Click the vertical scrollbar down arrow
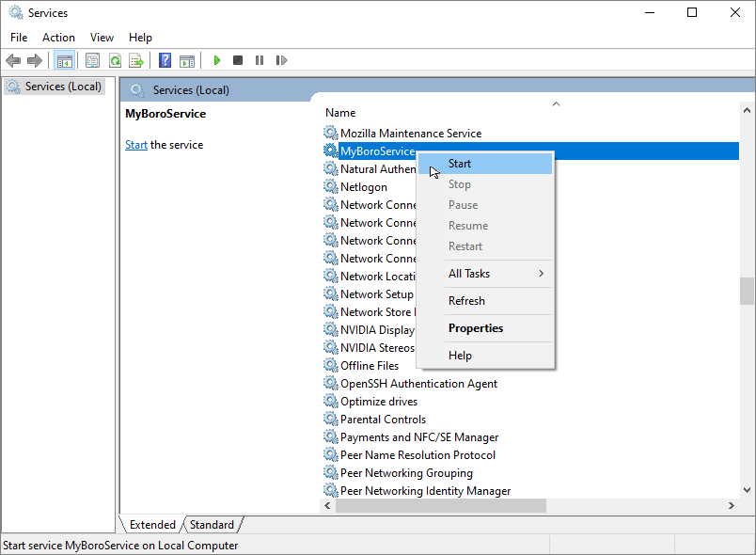Viewport: 756px width, 555px height. point(748,489)
